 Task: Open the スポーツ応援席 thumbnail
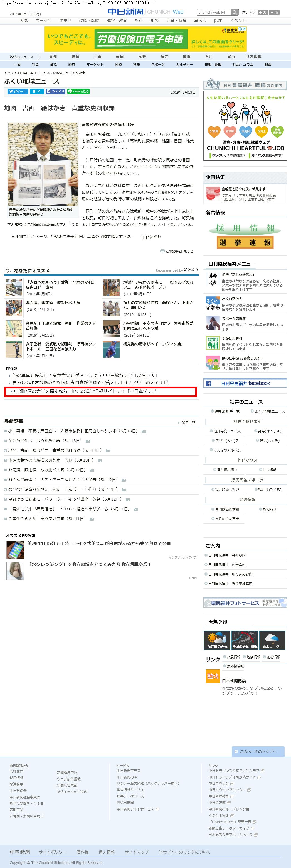(212, 323)
